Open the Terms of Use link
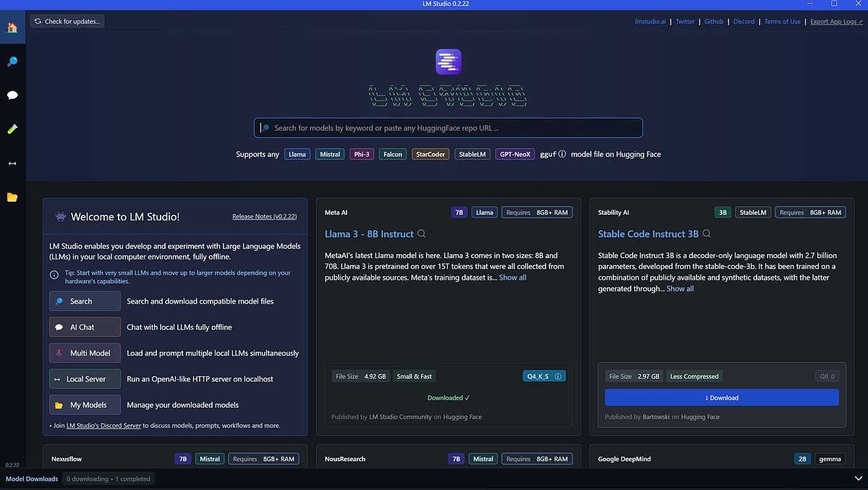 point(783,22)
